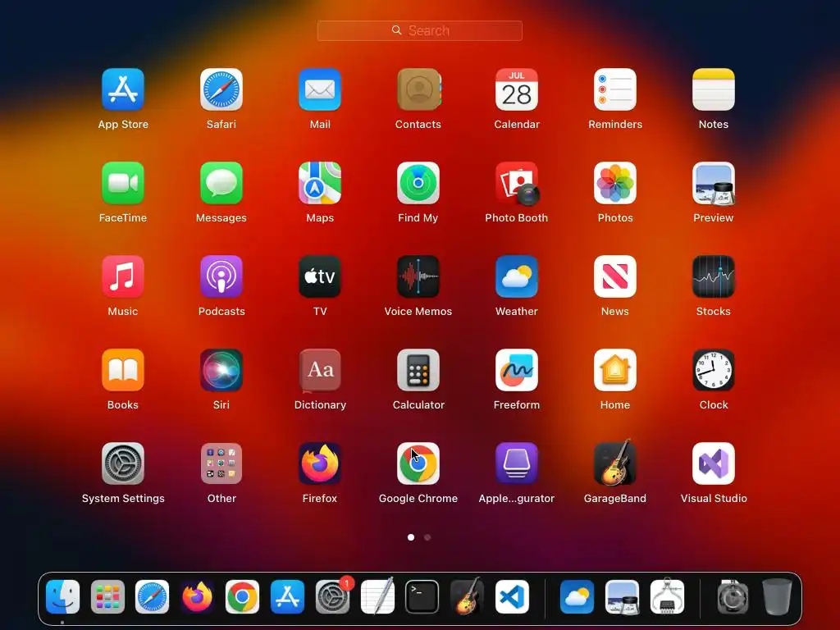Open System Settings from the Launchpad grid
840x630 pixels.
(123, 463)
